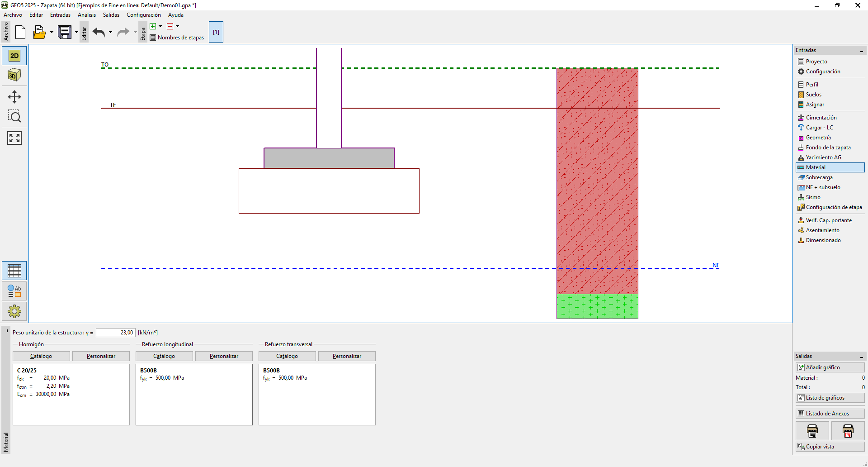Click Personalizar under Refuerzo transversal

(347, 356)
